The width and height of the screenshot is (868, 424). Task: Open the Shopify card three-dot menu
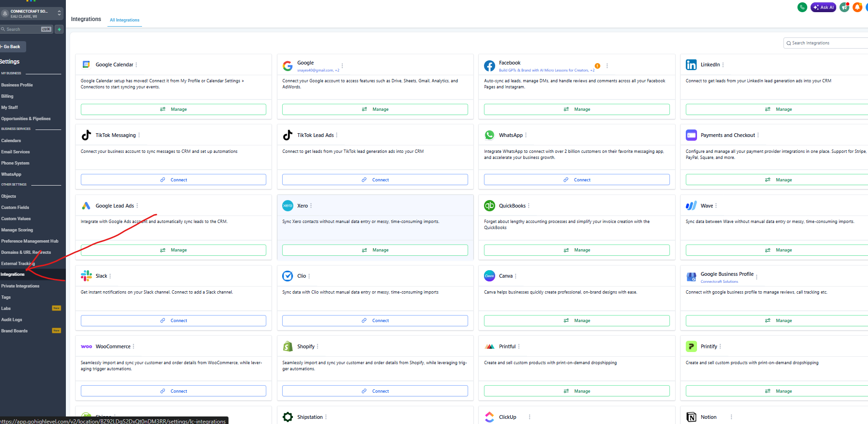pos(318,346)
